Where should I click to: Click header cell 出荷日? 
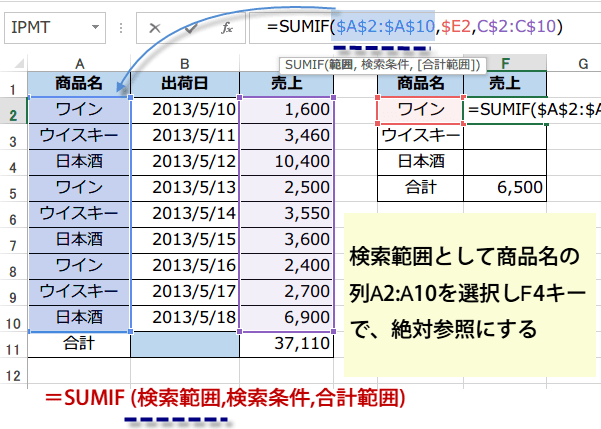pyautogui.click(x=185, y=84)
